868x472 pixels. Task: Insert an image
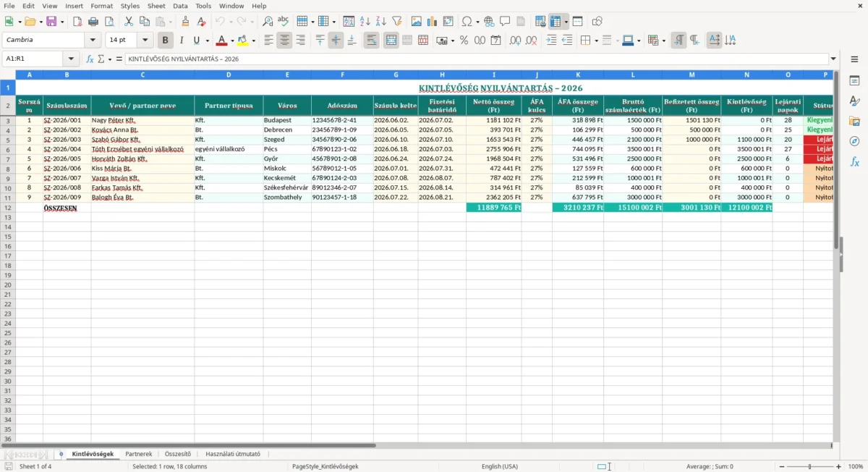tap(417, 22)
